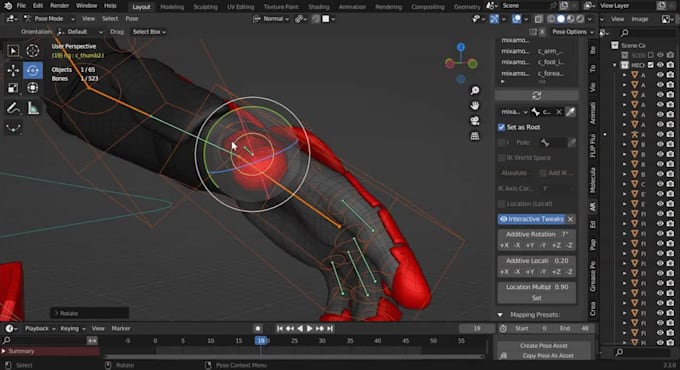The image size is (680, 370).
Task: Toggle camera view with the camera icon
Action: point(475,121)
